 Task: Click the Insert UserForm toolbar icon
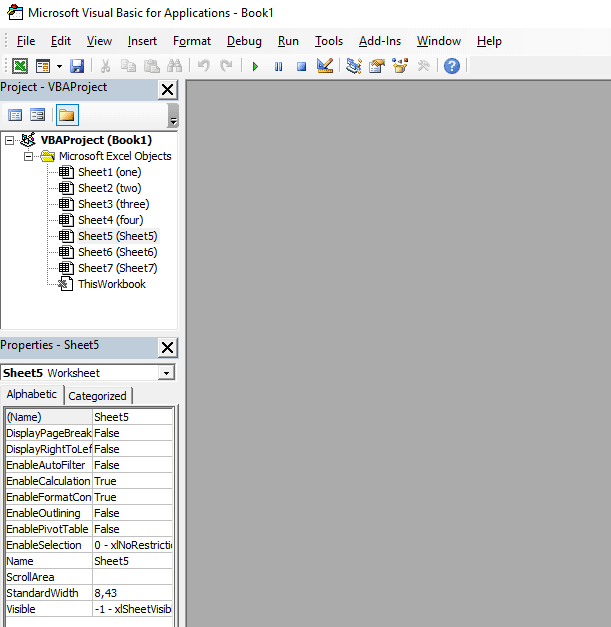43,66
